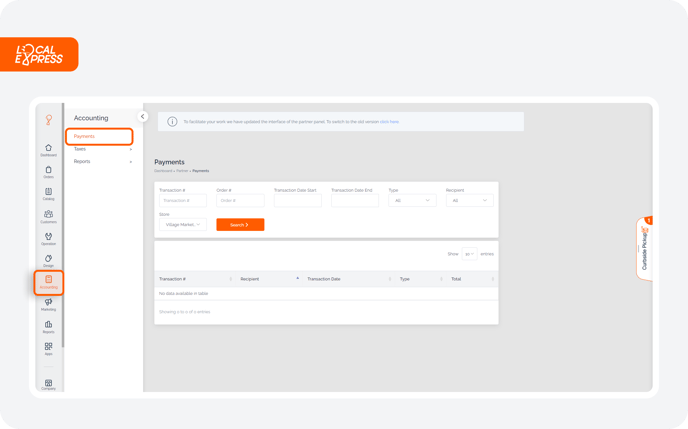Open the Catalog sidebar icon
Image resolution: width=688 pixels, height=429 pixels.
pos(48,194)
